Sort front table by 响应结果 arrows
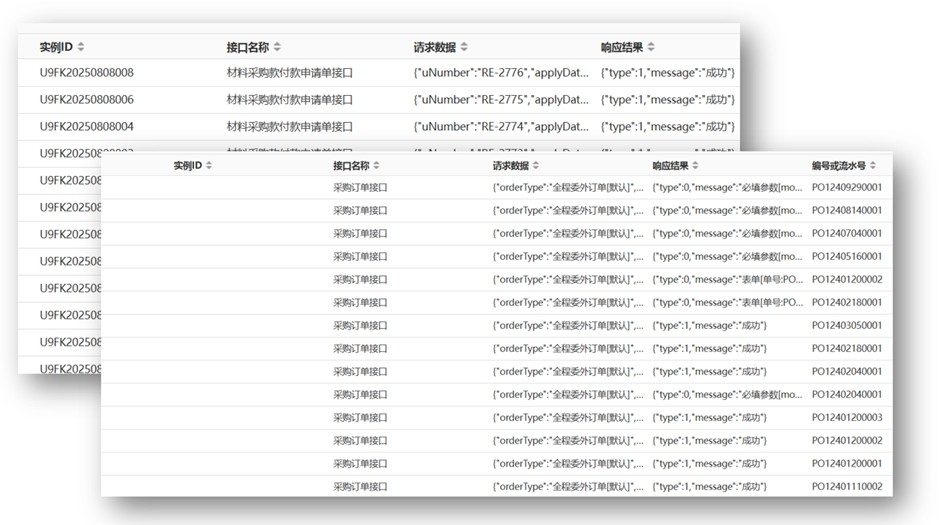Screen dimensions: 940x525 (x=695, y=165)
